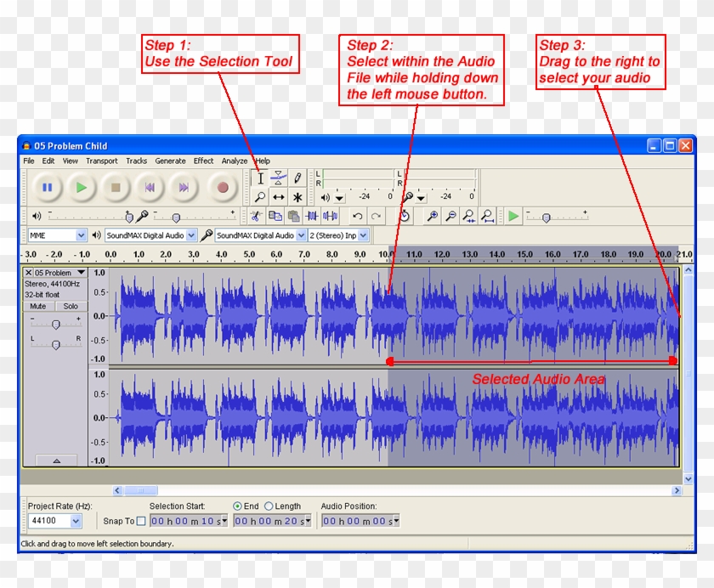Enable Solo on the track
This screenshot has width=714, height=588.
(70, 306)
